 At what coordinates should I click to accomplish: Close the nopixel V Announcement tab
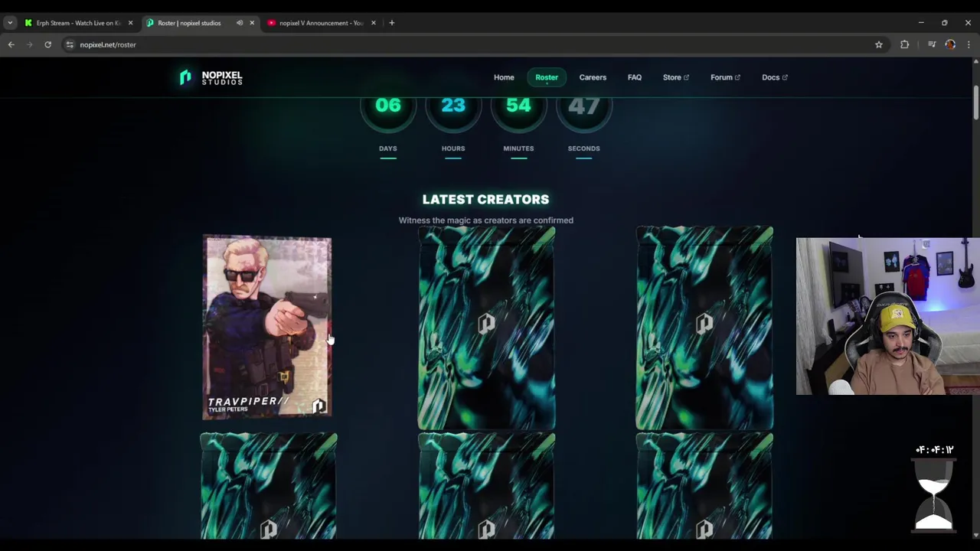374,23
